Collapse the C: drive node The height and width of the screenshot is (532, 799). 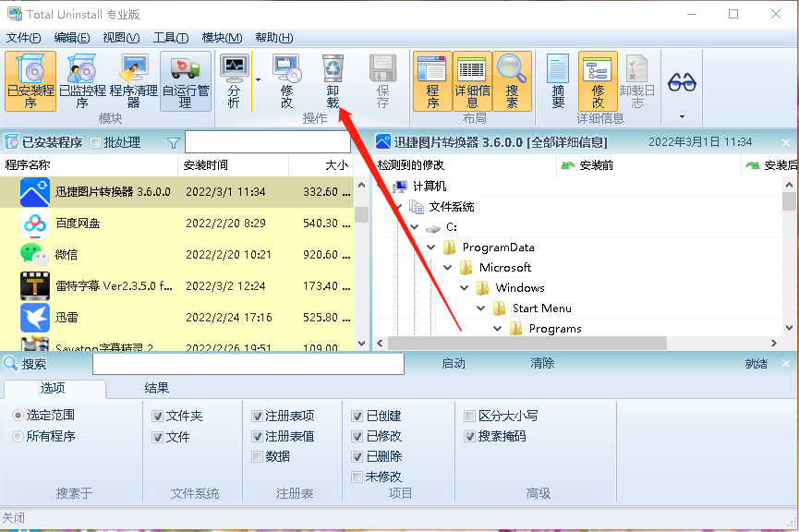(x=415, y=227)
